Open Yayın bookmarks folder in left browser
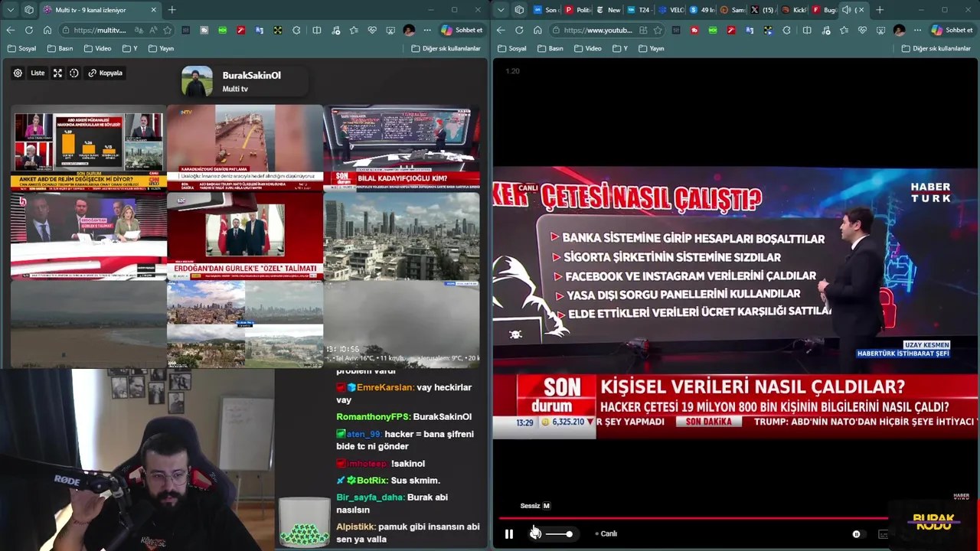 click(x=161, y=48)
